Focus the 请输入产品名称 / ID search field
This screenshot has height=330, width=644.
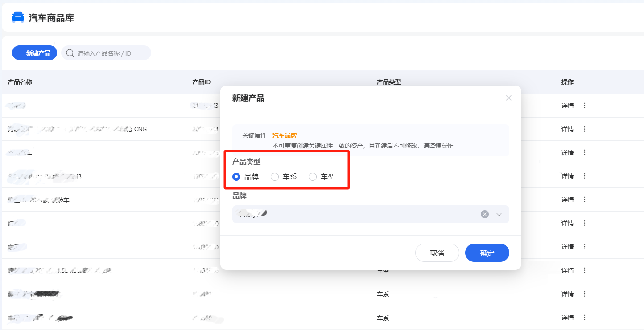point(106,53)
